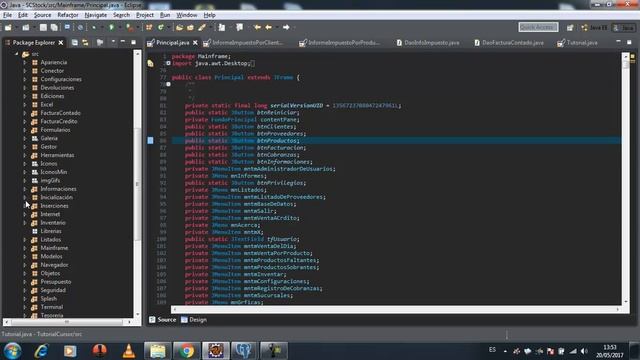Viewport: 640px width, 360px height.
Task: Maximize the Package Explorer view
Action: tap(133, 42)
